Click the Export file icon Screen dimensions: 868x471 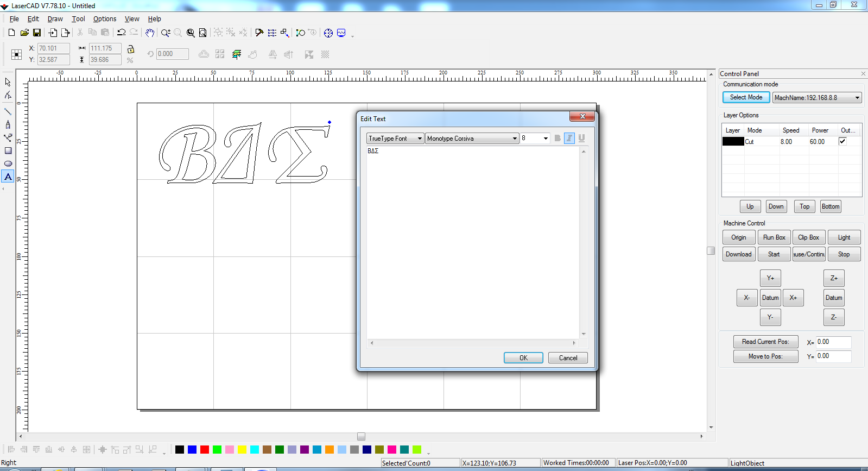66,33
